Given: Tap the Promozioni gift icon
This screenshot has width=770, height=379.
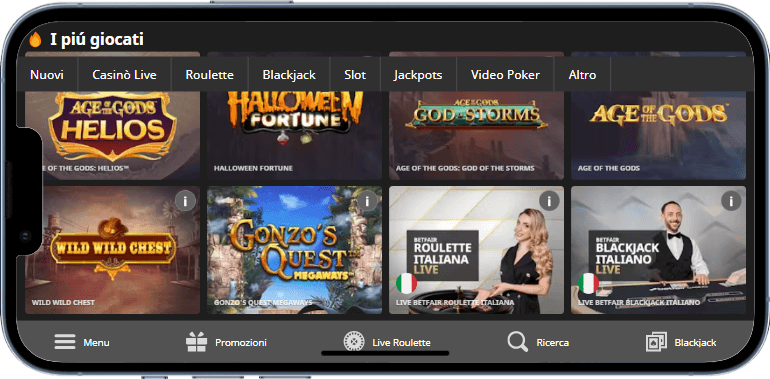Looking at the screenshot, I should point(196,342).
